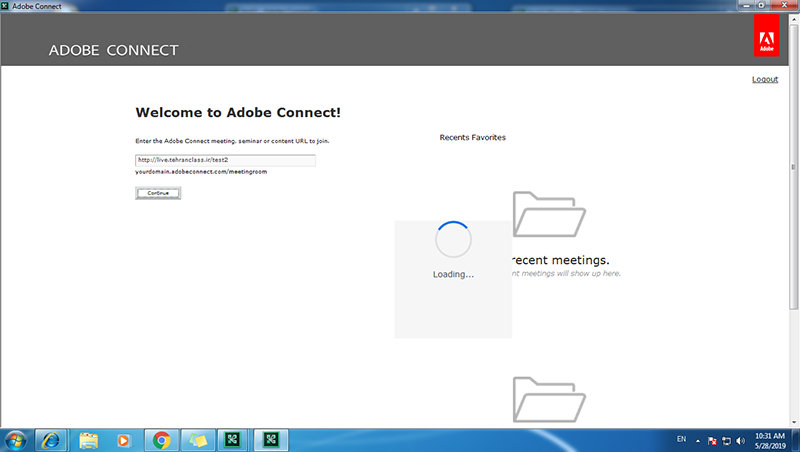Screen dimensions: 800x452
Task: Open Sticky Notes from the taskbar
Action: coord(197,439)
